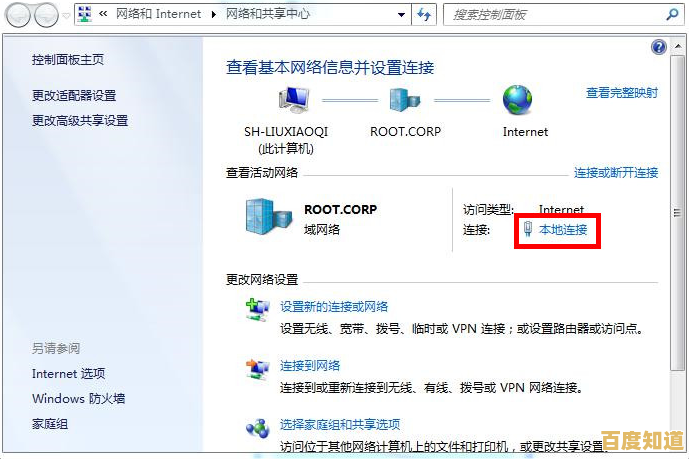
Task: Click the search magnifier icon
Action: [672, 15]
